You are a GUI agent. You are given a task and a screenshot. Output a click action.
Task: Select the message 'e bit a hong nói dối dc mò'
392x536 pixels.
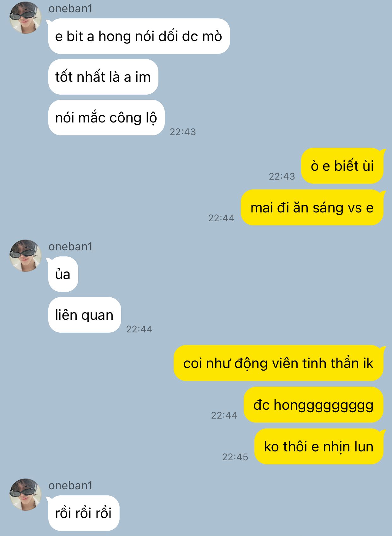(x=139, y=36)
